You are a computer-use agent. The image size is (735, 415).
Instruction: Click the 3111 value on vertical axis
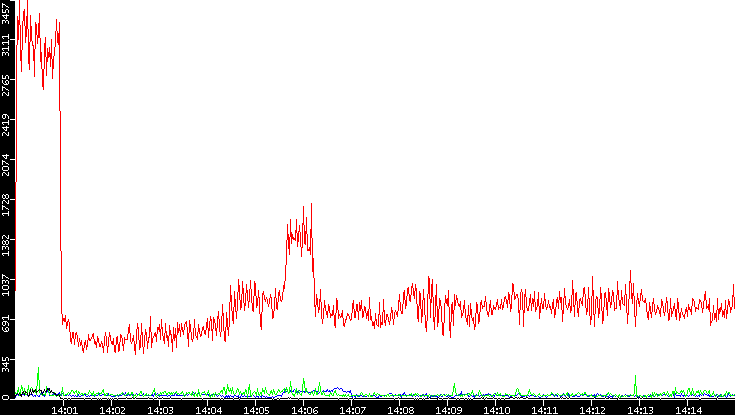tap(6, 45)
